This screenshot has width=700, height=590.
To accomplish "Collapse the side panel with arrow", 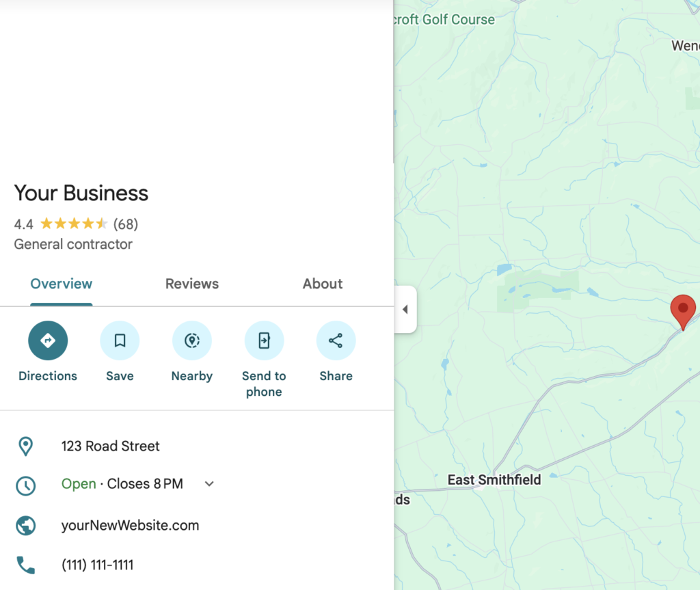I will [x=405, y=310].
